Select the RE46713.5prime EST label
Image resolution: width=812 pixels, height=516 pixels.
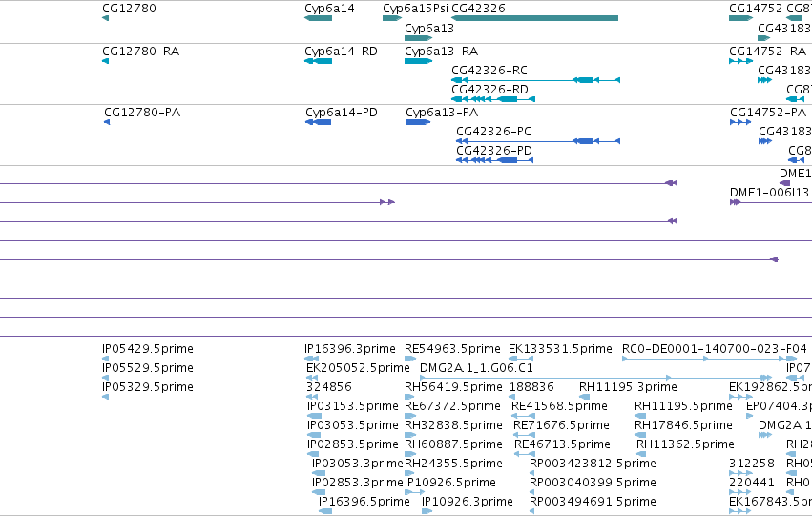pyautogui.click(x=562, y=444)
